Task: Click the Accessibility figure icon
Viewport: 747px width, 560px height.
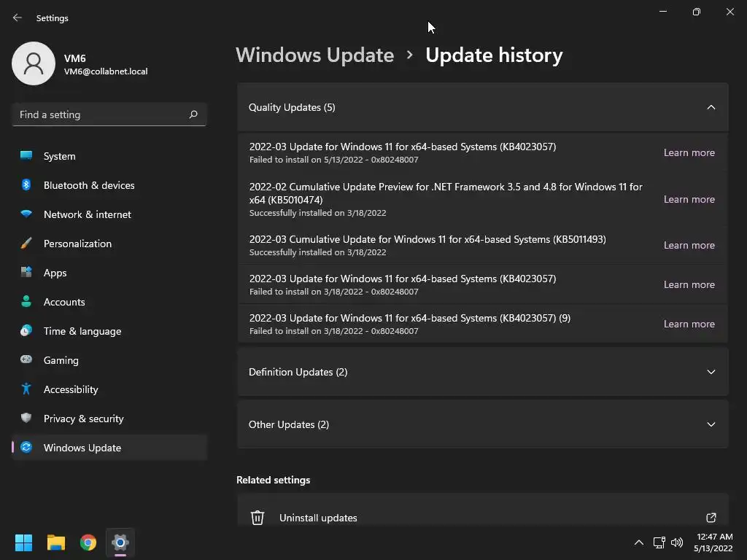Action: pyautogui.click(x=26, y=389)
